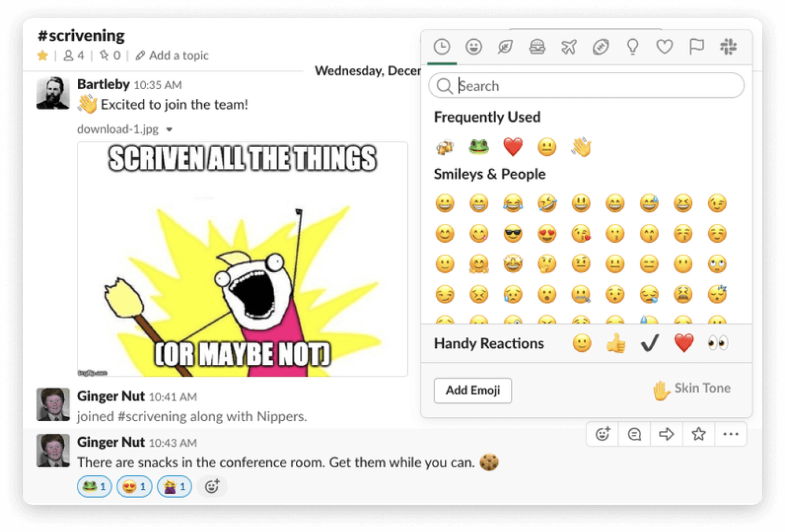Click the Add Emoji button

tap(473, 390)
